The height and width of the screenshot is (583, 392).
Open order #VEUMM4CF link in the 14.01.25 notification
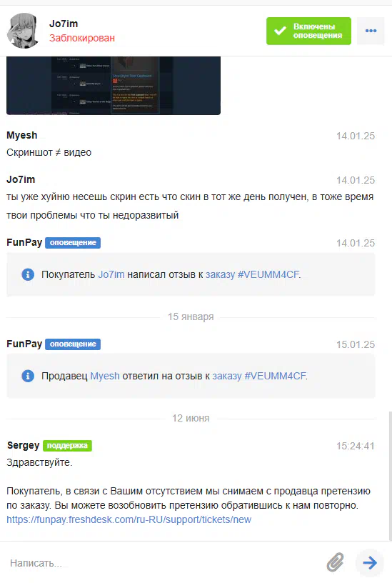252,274
